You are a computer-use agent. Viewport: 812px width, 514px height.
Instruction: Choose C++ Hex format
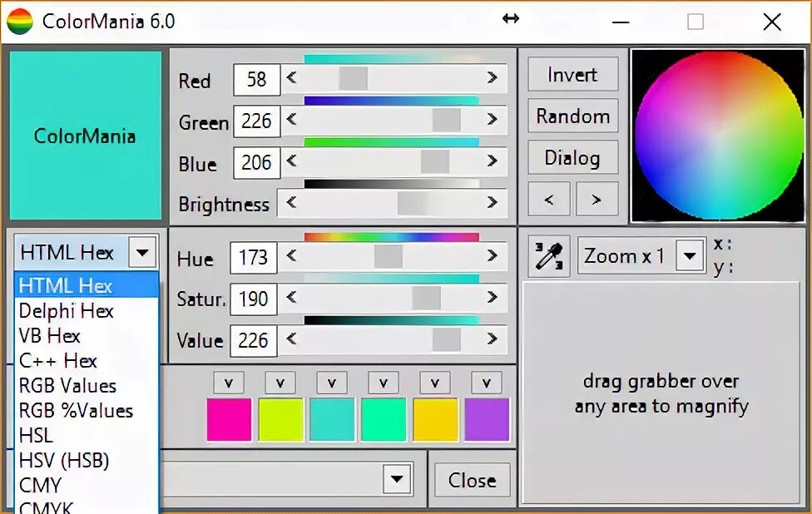click(x=87, y=361)
